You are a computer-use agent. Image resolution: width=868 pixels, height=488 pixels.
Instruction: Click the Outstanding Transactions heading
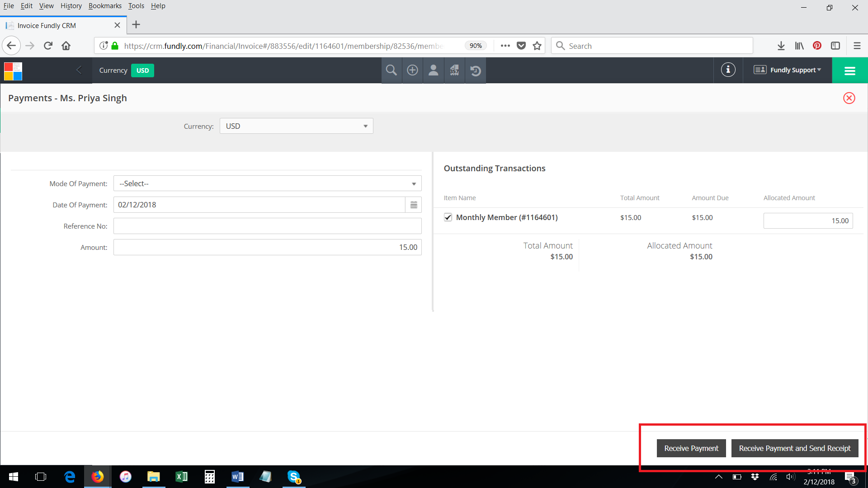click(x=495, y=169)
